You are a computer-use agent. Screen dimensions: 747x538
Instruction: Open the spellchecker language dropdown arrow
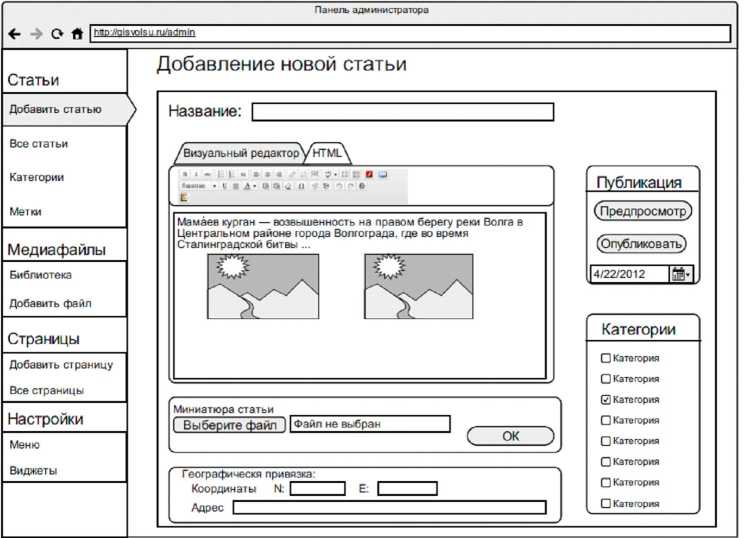tap(335, 174)
